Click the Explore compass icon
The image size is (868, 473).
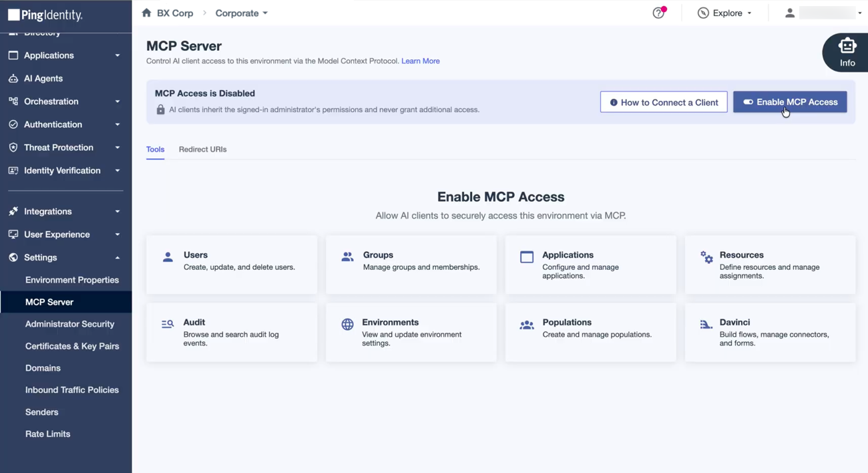click(703, 13)
